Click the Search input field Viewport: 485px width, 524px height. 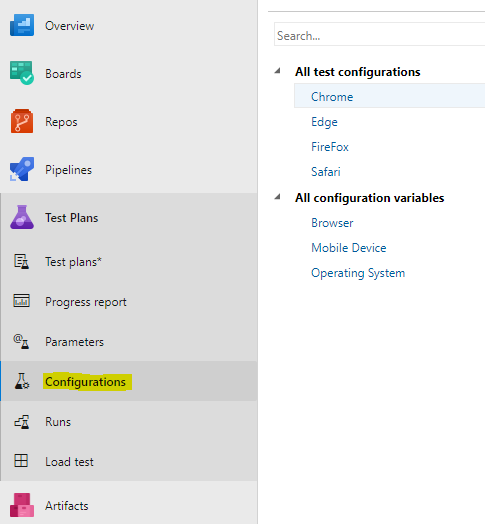380,34
